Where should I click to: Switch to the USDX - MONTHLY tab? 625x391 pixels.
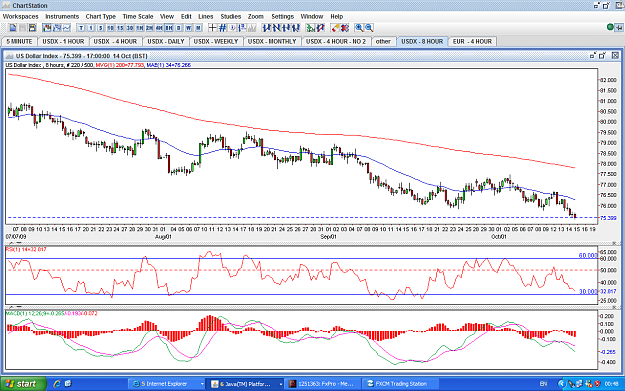pos(272,41)
